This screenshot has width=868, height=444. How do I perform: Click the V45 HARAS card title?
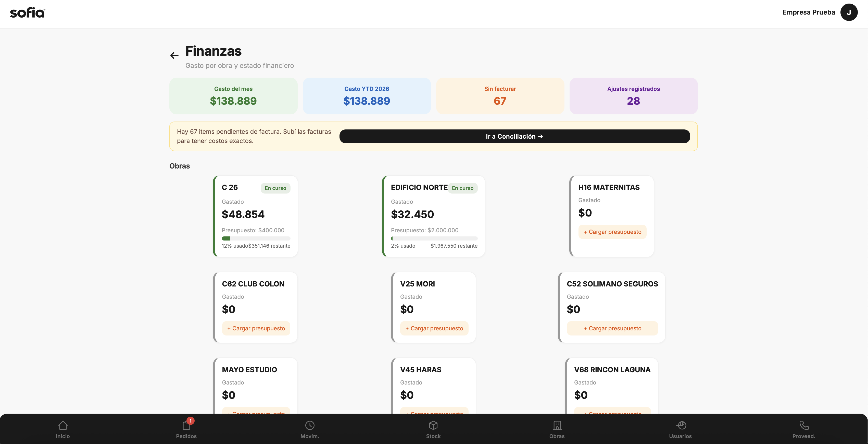(x=421, y=369)
